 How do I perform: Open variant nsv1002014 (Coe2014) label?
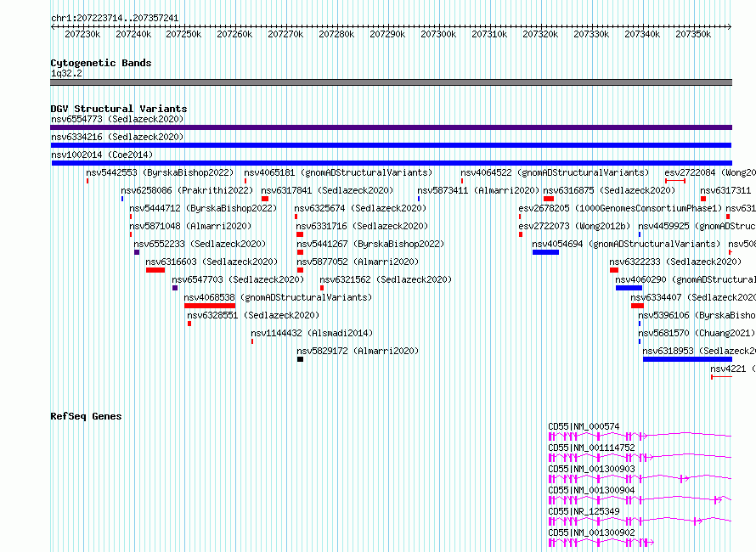point(102,155)
